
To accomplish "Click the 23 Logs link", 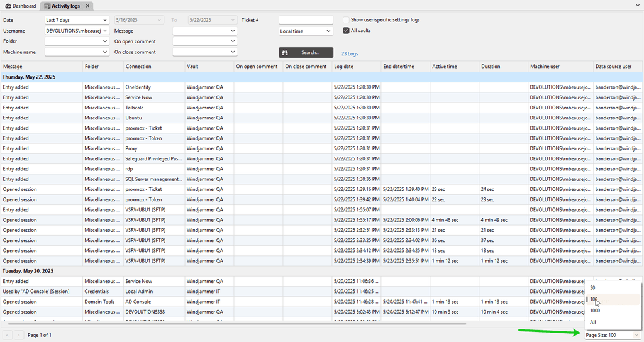I will pyautogui.click(x=349, y=54).
